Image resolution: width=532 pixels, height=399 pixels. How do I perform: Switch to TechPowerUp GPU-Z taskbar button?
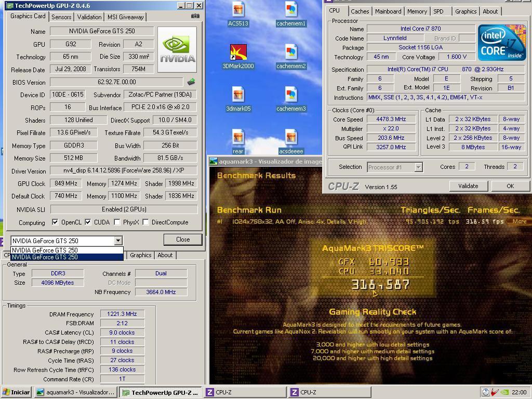click(x=161, y=392)
